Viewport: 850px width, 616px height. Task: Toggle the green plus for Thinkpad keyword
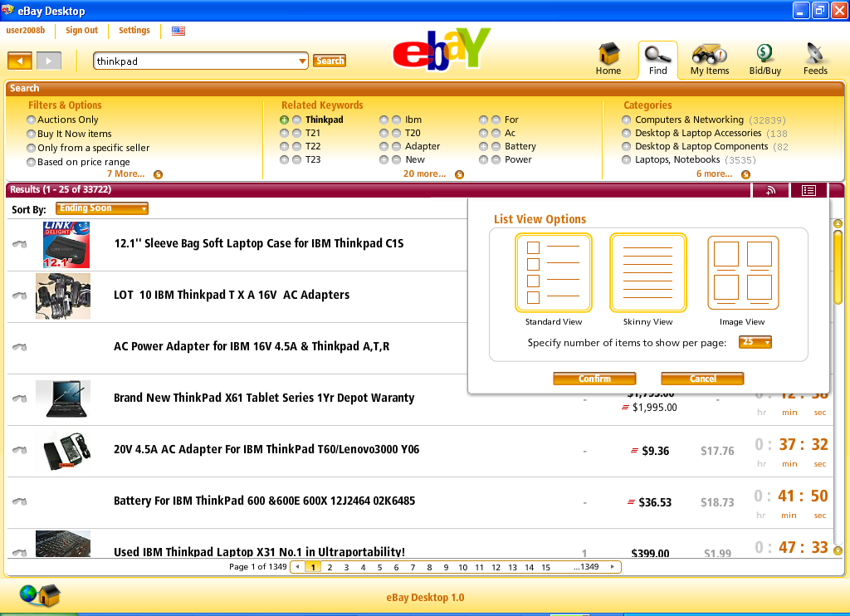[284, 120]
